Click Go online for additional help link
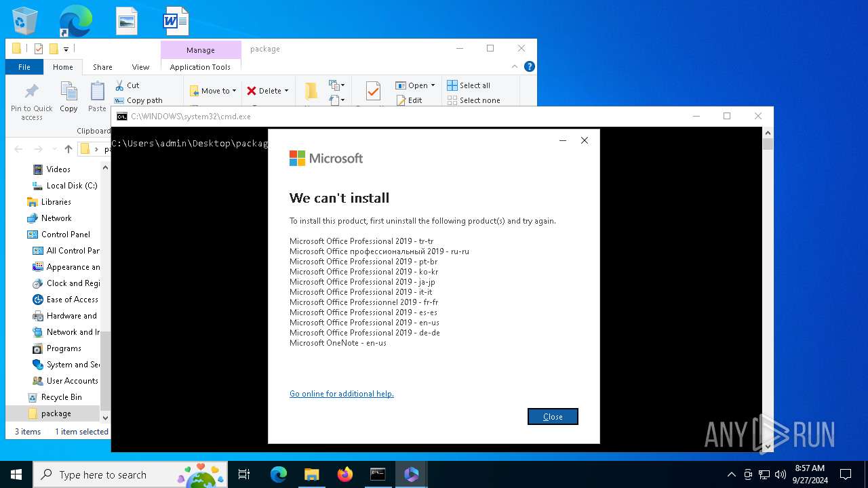The image size is (868, 488). point(342,394)
